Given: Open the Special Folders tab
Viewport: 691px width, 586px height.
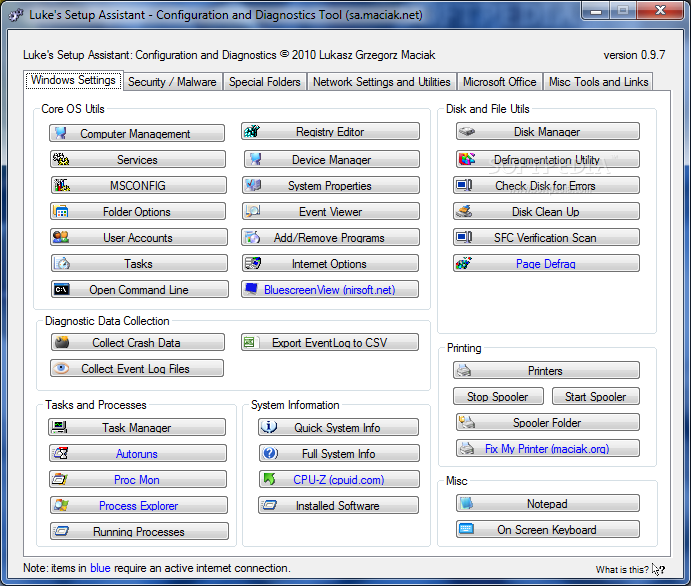Looking at the screenshot, I should [264, 82].
